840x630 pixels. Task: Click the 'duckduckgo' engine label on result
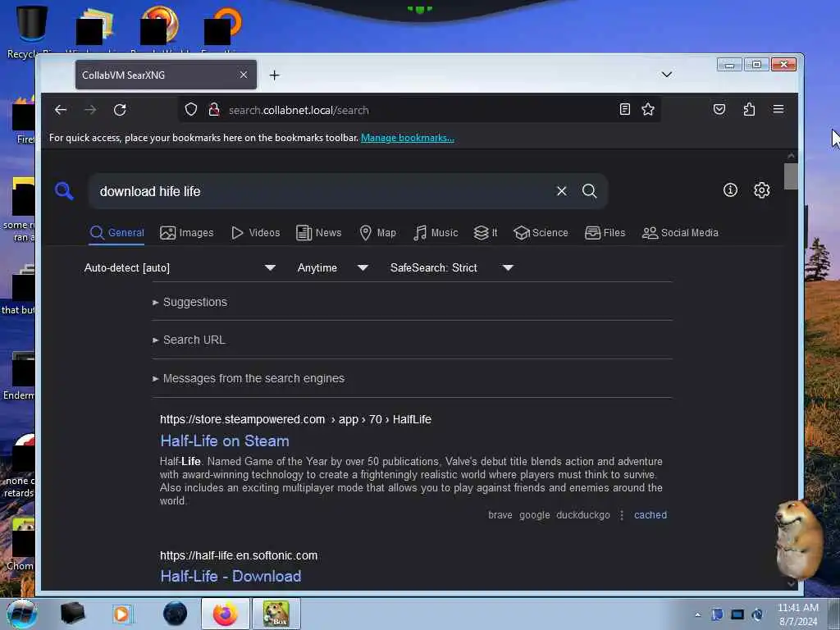pyautogui.click(x=583, y=515)
